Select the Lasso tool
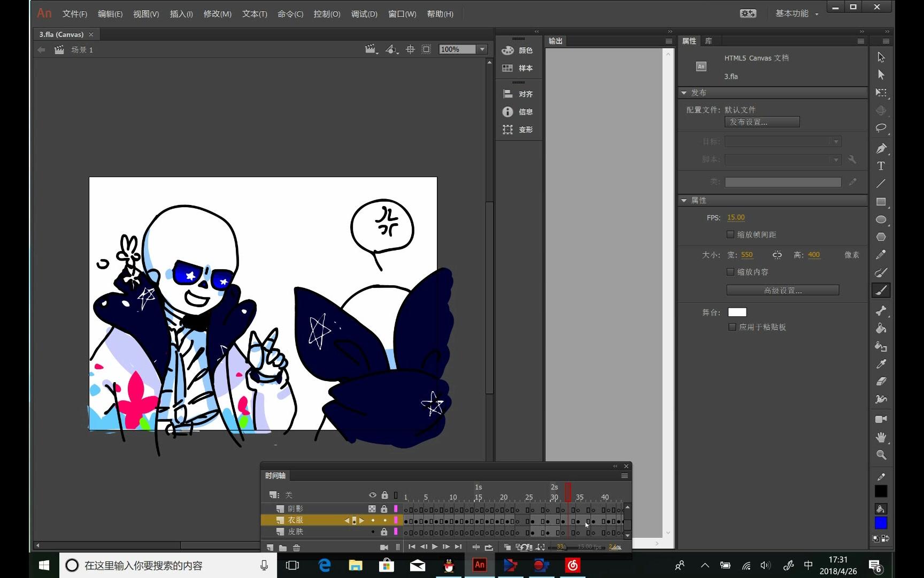The height and width of the screenshot is (578, 924). click(881, 128)
